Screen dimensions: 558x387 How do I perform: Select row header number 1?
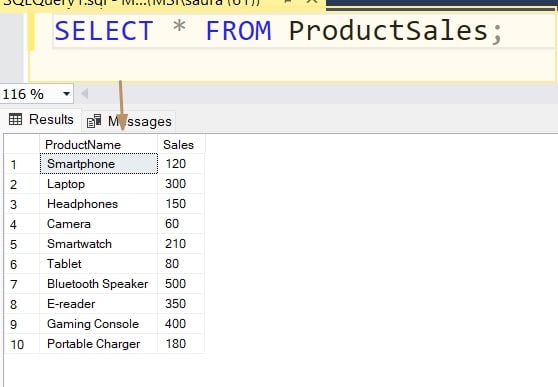(22, 164)
